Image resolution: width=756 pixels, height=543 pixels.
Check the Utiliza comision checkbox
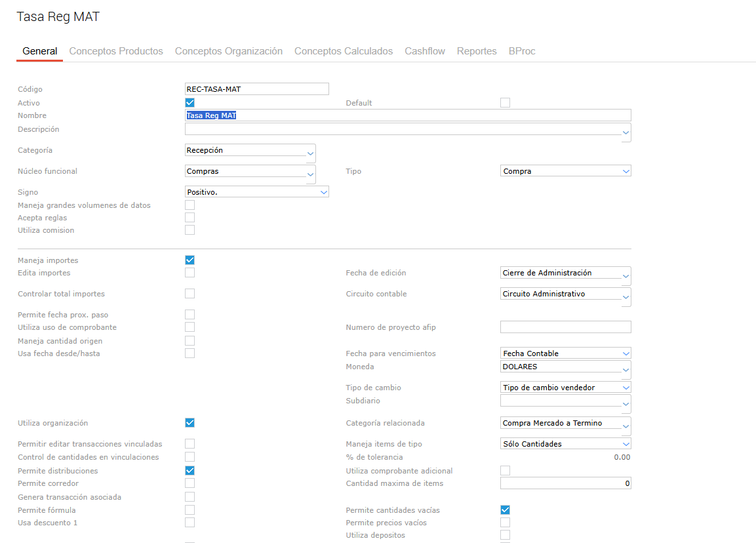190,230
